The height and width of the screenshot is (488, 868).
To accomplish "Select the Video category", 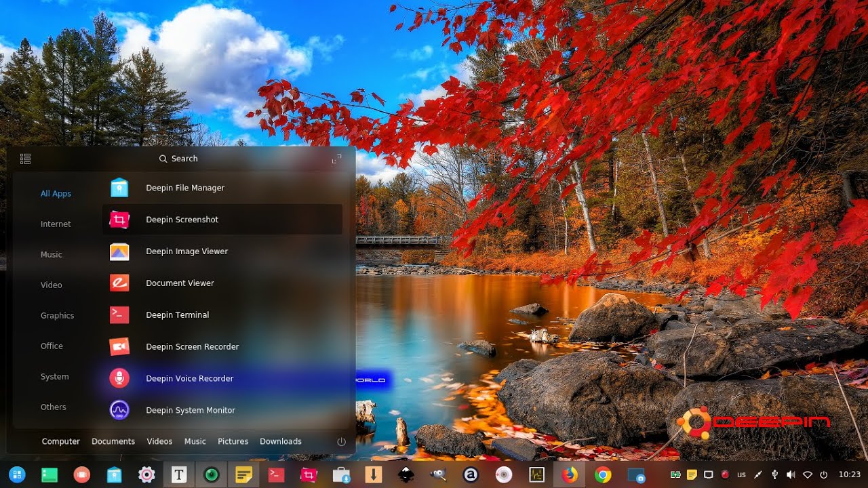I will coord(52,285).
